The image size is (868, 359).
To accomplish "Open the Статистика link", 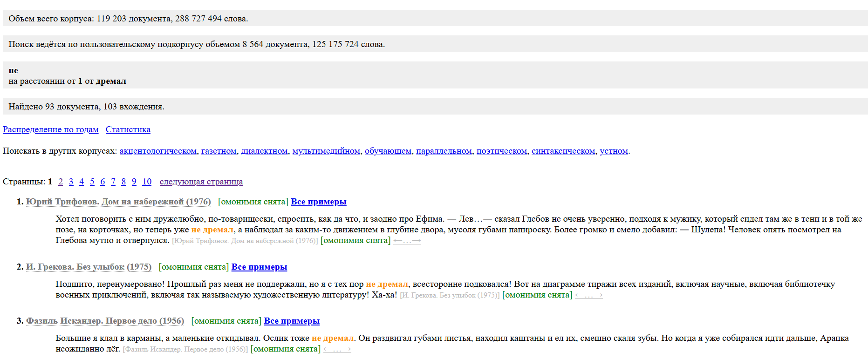I will pyautogui.click(x=128, y=129).
